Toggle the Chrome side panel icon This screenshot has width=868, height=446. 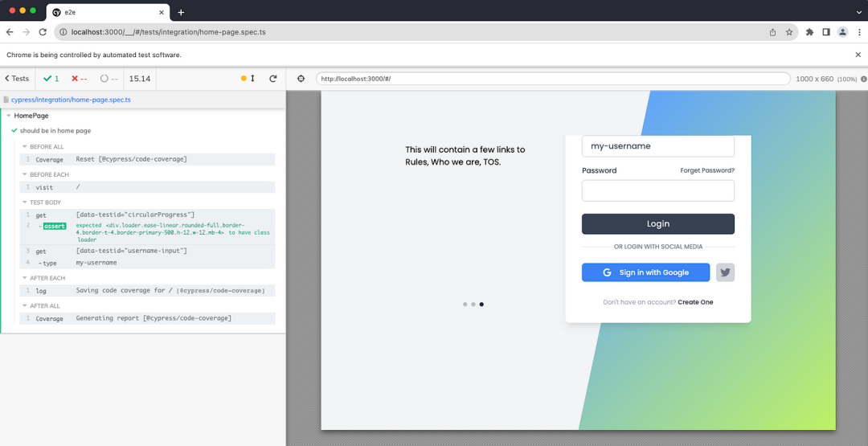[826, 32]
